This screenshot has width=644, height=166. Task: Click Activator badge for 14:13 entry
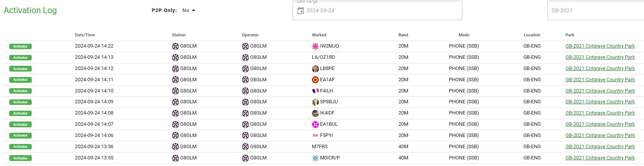20,58
